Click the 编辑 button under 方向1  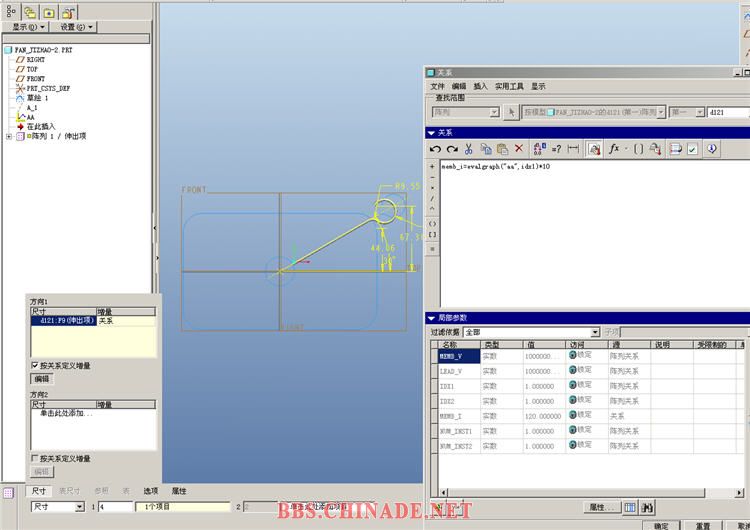(42, 379)
